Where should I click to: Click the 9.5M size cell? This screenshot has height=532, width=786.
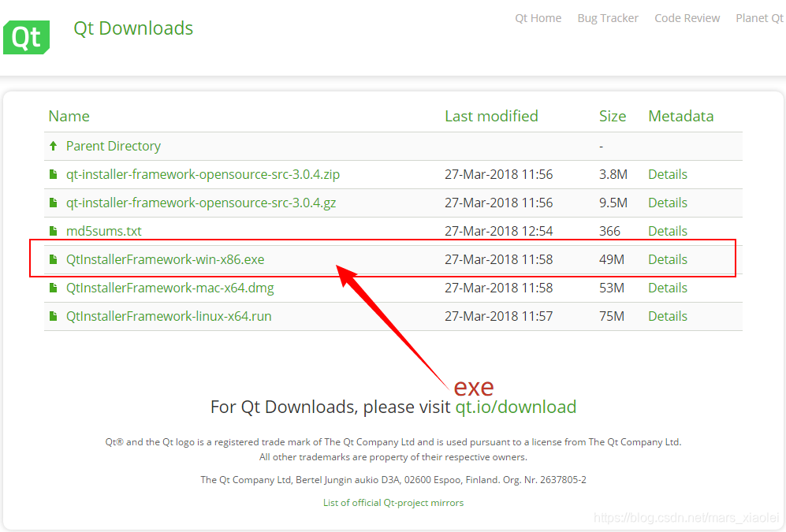click(x=613, y=203)
